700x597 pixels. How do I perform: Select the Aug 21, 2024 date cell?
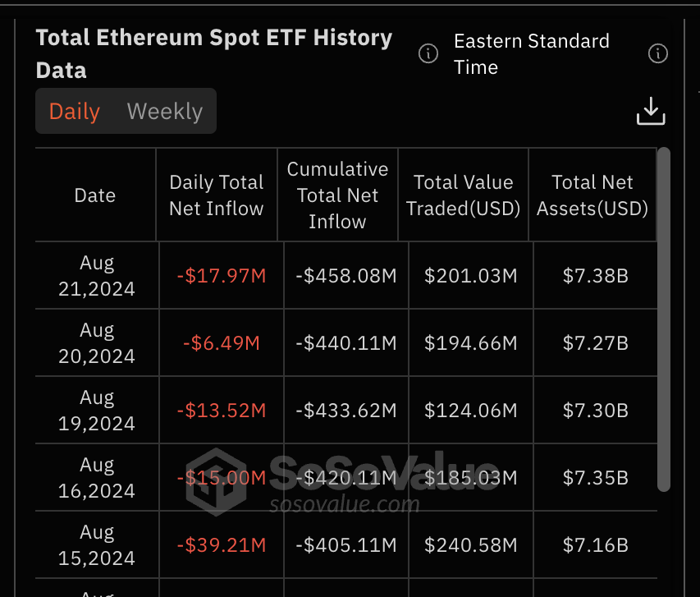97,276
